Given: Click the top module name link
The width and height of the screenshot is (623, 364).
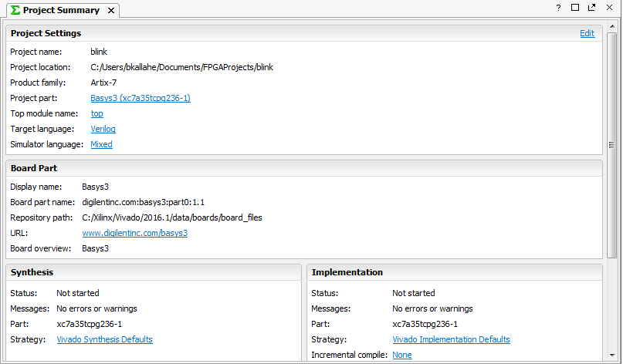Looking at the screenshot, I should (97, 113).
